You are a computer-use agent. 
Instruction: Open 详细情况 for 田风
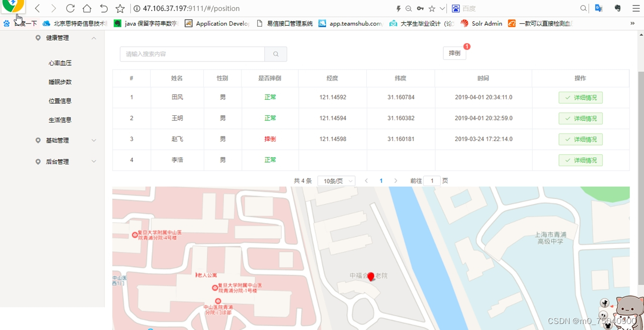(x=581, y=98)
